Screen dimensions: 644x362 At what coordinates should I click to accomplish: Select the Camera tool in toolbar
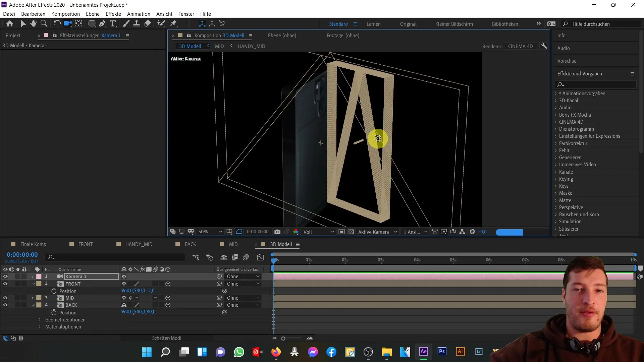[x=67, y=23]
